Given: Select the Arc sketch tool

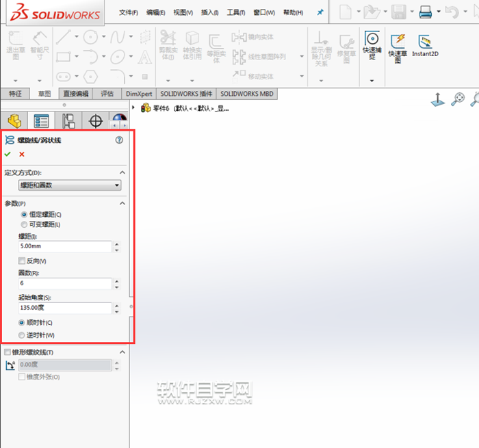Looking at the screenshot, I should coord(91,57).
